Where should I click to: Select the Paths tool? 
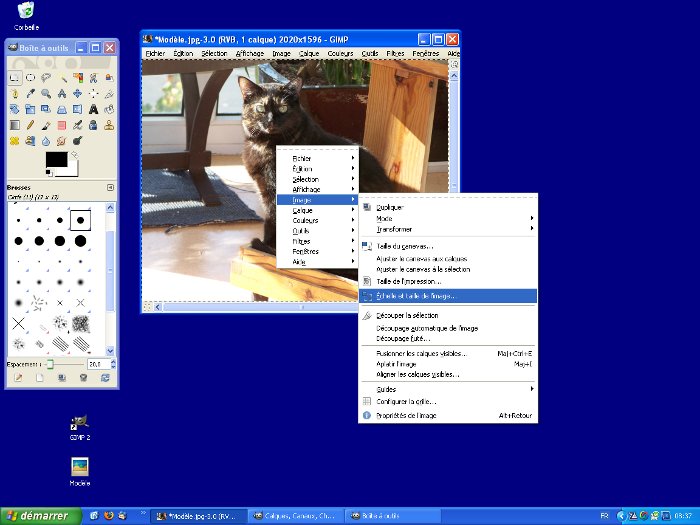14,94
